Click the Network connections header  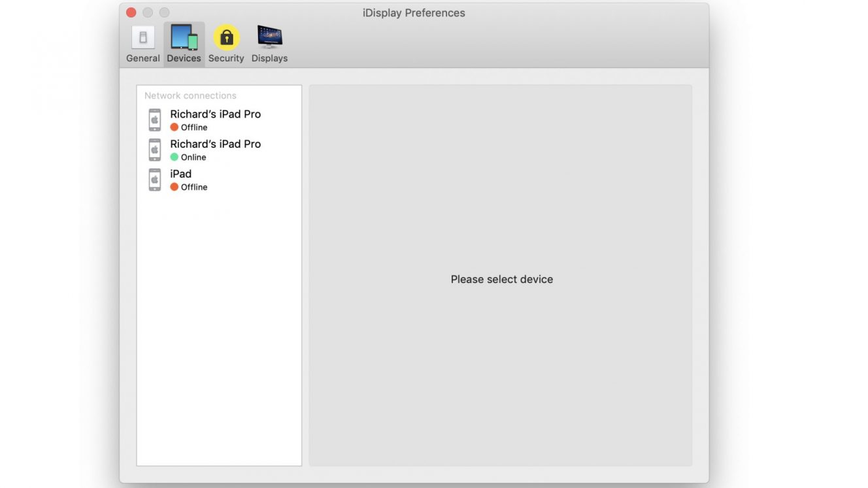[190, 95]
